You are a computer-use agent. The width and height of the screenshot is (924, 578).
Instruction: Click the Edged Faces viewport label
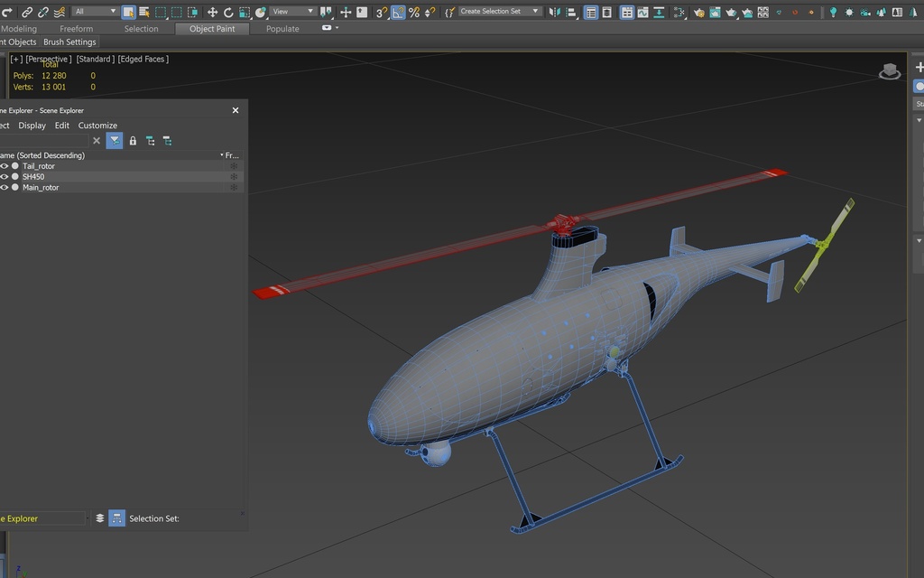click(x=143, y=59)
